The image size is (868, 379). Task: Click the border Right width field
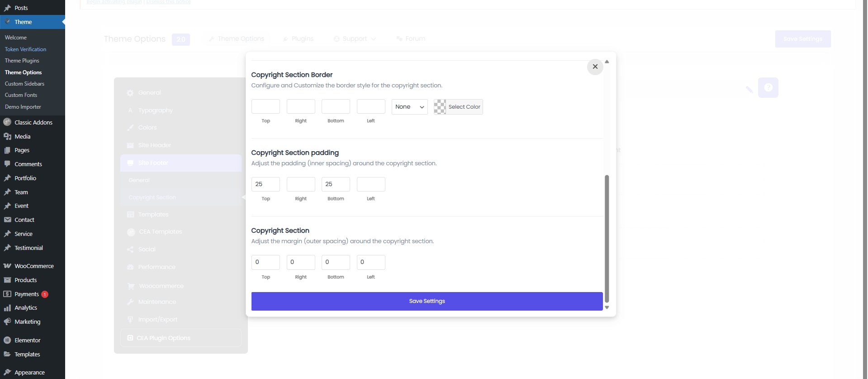pos(301,107)
